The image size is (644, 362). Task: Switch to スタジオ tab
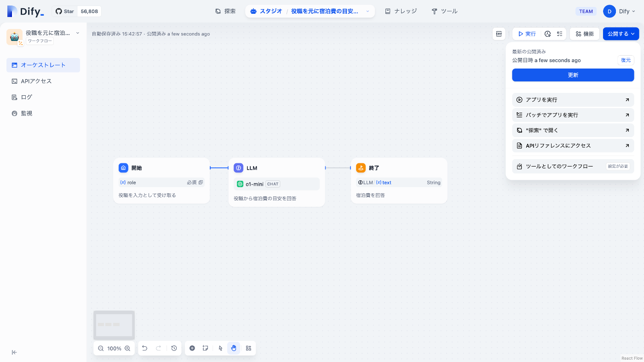tap(266, 11)
